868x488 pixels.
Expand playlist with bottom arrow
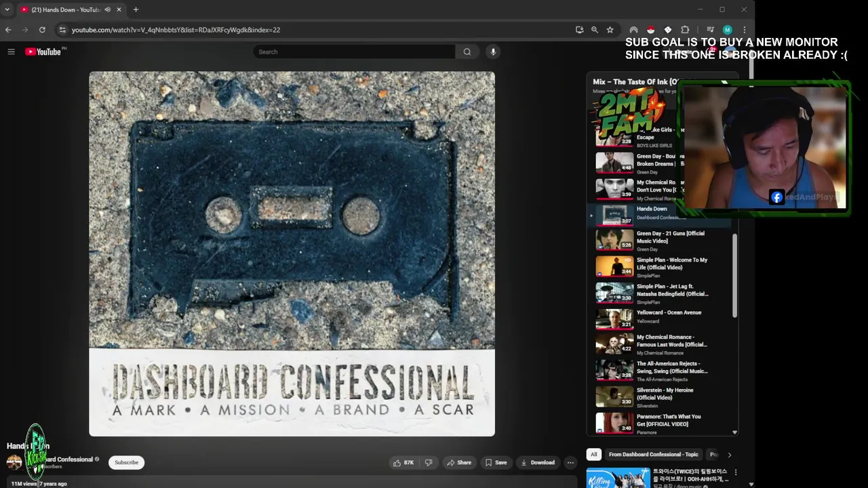tap(734, 432)
